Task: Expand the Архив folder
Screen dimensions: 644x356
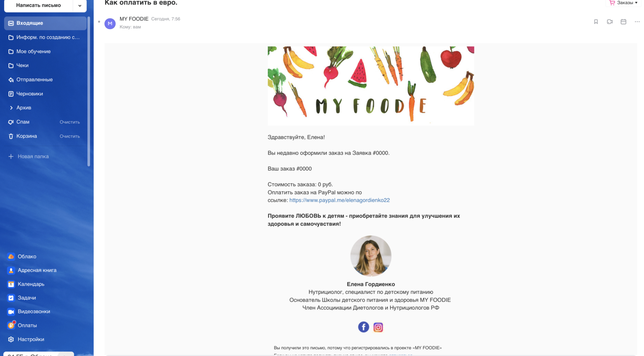Action: tap(11, 108)
